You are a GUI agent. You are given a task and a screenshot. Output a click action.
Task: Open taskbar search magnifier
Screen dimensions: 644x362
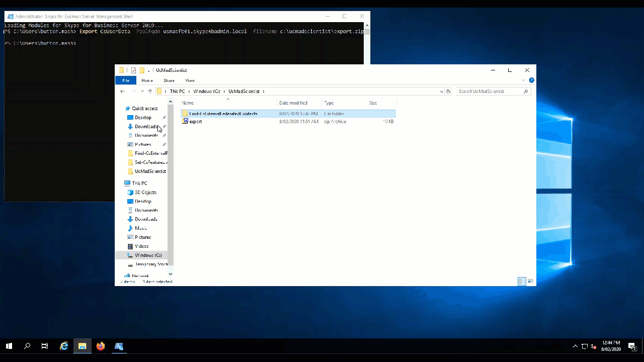tap(27, 346)
